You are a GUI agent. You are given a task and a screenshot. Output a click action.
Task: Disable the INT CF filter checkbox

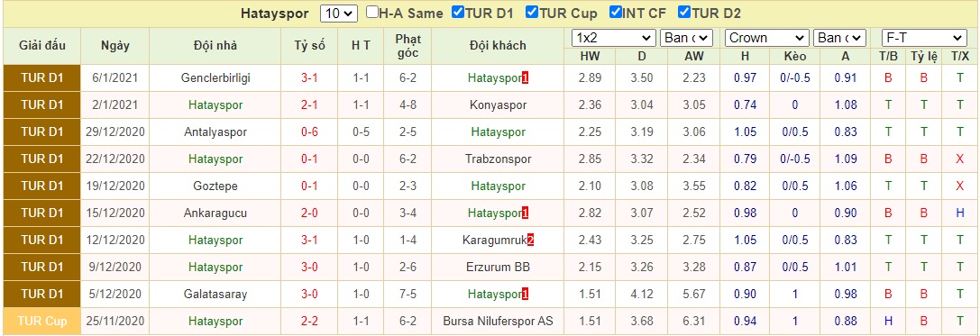point(615,13)
